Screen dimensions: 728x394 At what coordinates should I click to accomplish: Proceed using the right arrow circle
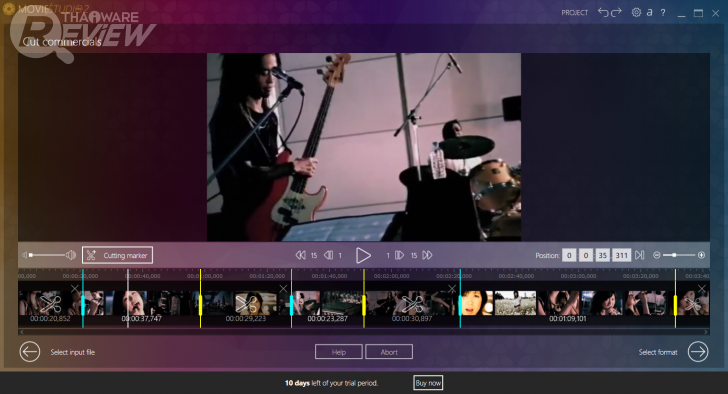pyautogui.click(x=698, y=352)
